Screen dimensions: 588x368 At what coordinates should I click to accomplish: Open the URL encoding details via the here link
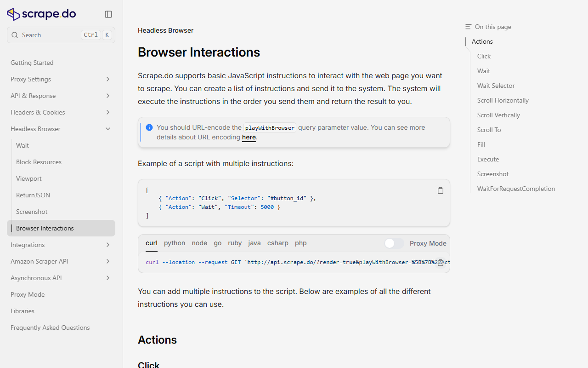coord(249,137)
